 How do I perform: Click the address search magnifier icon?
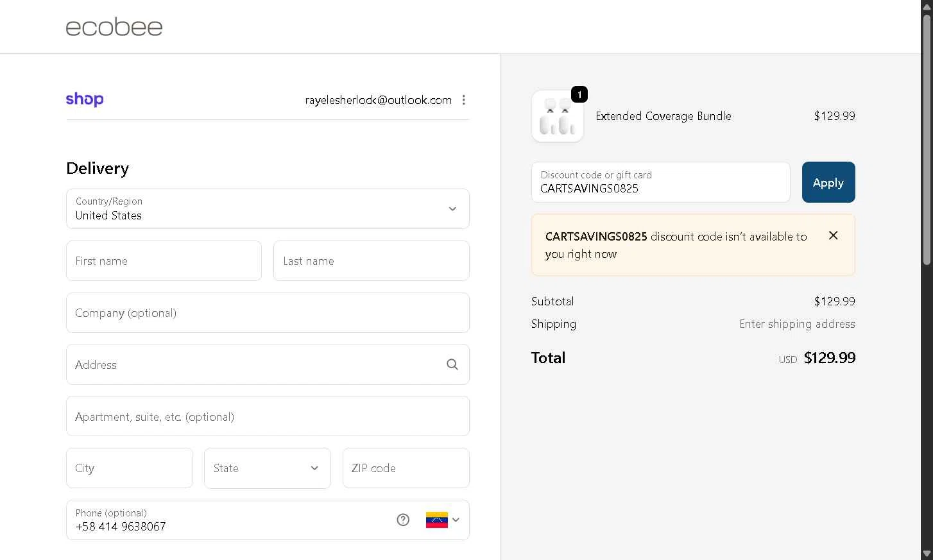pos(452,364)
